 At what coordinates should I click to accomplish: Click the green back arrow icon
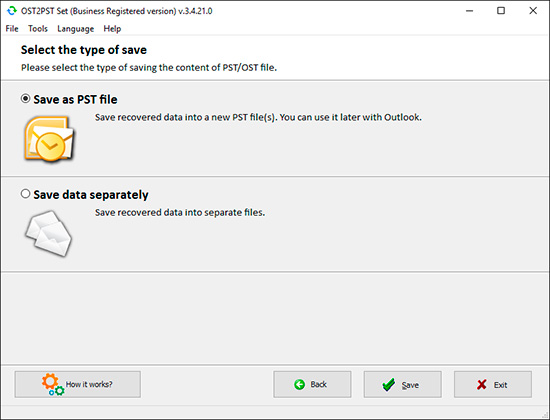(x=300, y=385)
